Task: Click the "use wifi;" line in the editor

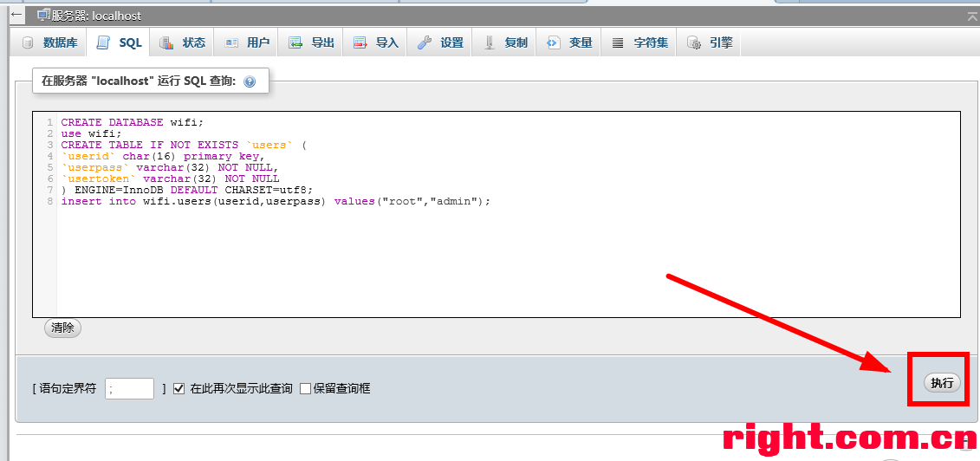Action: pos(91,133)
